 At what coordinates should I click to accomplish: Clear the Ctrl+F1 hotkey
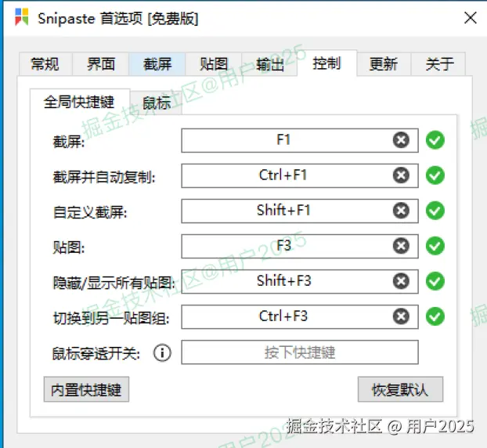[x=401, y=175]
